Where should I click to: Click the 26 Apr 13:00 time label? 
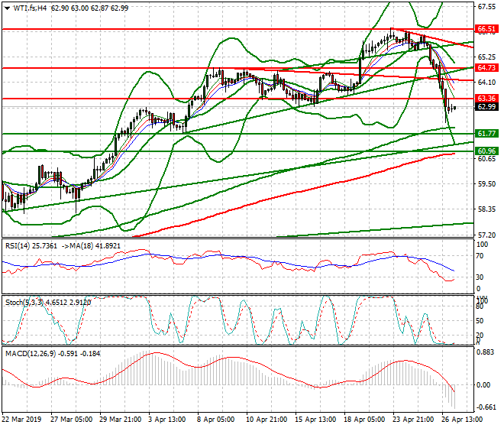[462, 420]
